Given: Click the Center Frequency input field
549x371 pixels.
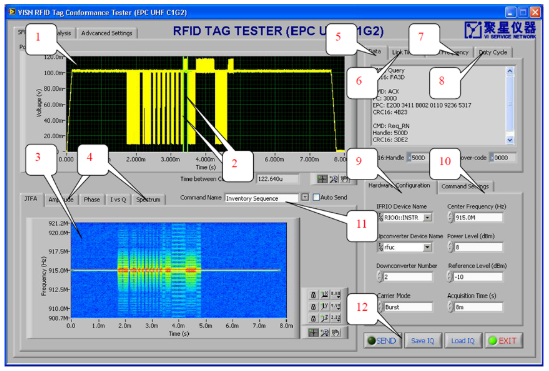Looking at the screenshot, I should pyautogui.click(x=478, y=218).
